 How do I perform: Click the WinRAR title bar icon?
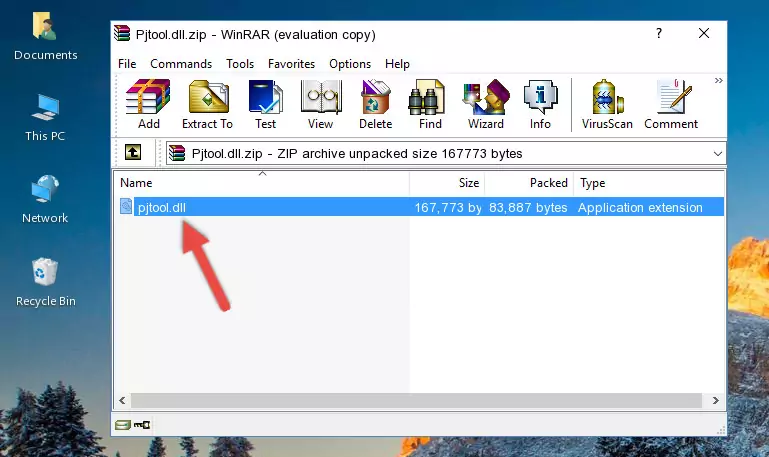point(122,34)
